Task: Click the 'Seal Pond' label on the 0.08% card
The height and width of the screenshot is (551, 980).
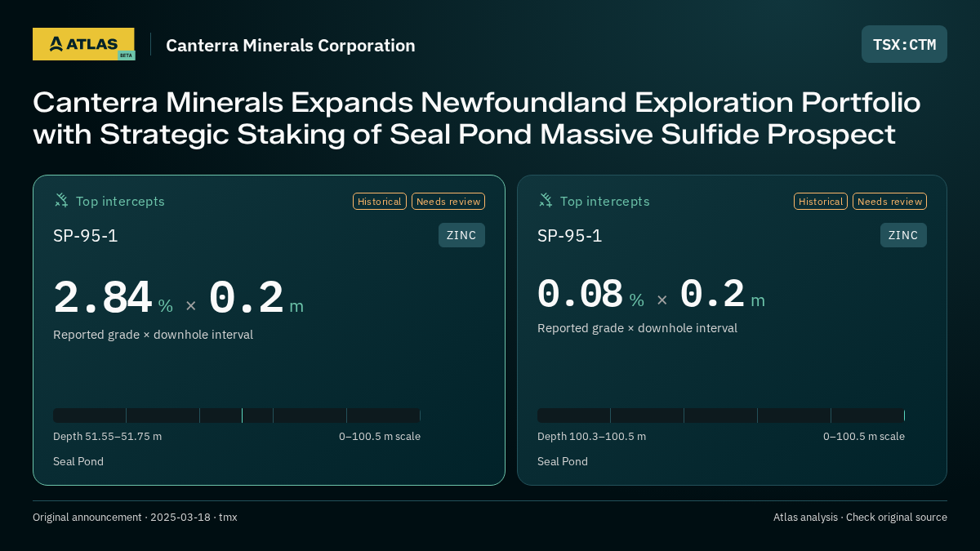Action: click(x=563, y=462)
